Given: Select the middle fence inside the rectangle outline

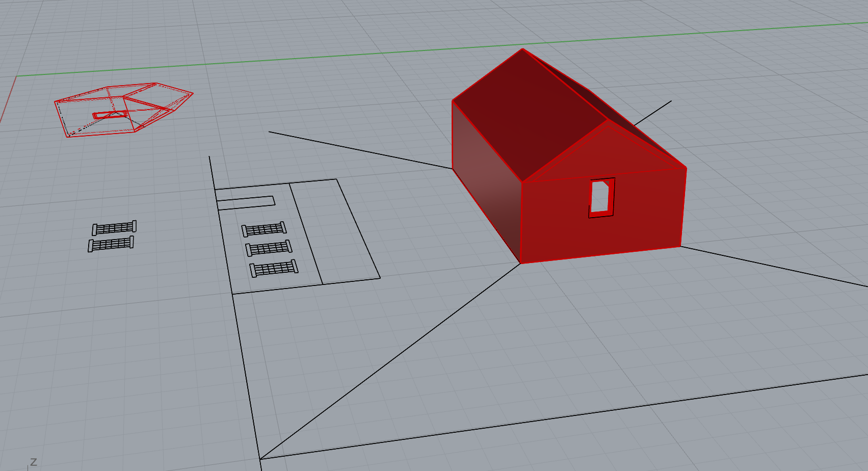Looking at the screenshot, I should coord(269,248).
